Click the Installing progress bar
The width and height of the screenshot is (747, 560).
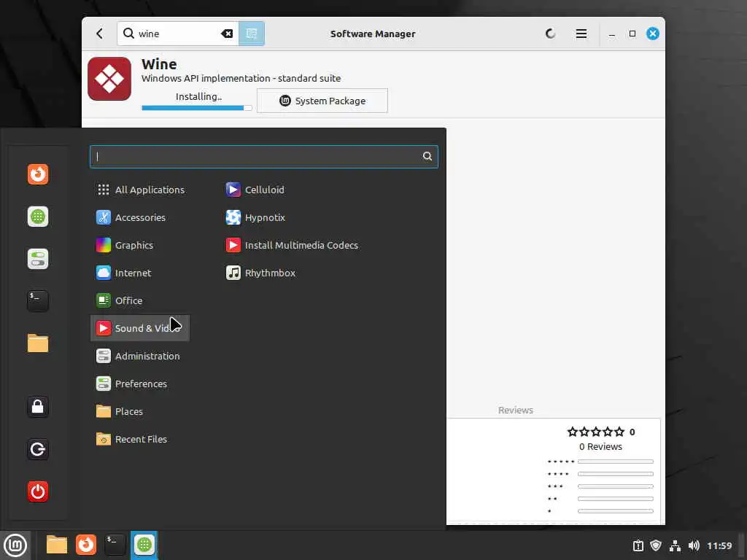tap(197, 108)
